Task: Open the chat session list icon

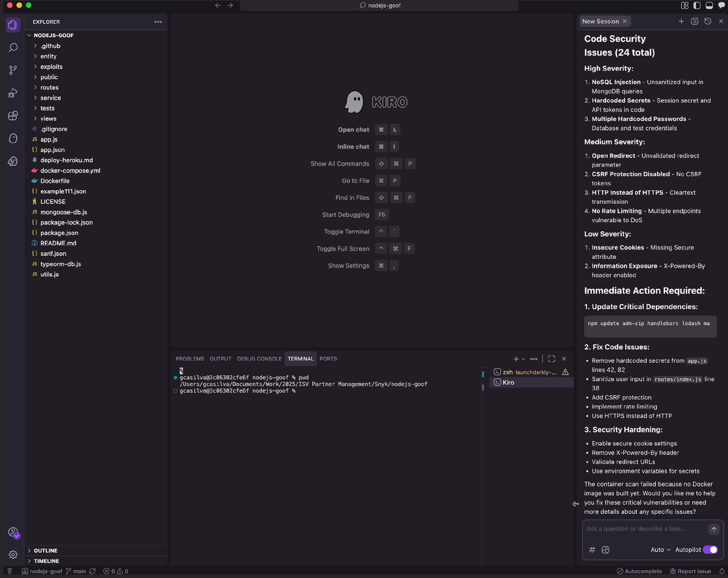Action: [x=694, y=21]
